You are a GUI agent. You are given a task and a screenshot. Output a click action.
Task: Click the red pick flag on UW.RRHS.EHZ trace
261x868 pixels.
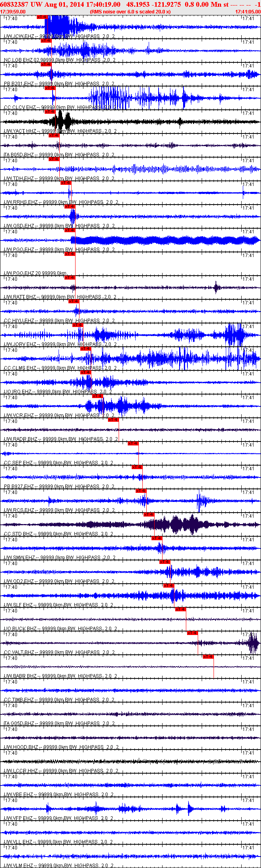pyautogui.click(x=66, y=183)
